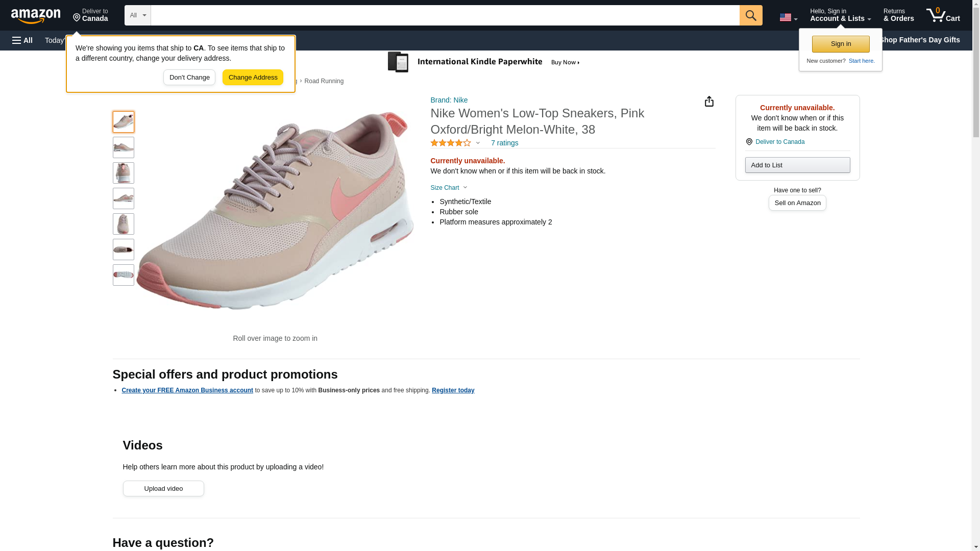
Task: Click the search magnifier button
Action: tap(750, 15)
